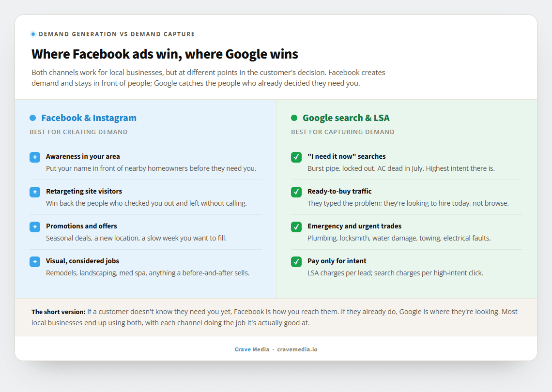The image size is (552, 392).
Task: Open the cravemedia.io link in footer
Action: click(x=297, y=349)
